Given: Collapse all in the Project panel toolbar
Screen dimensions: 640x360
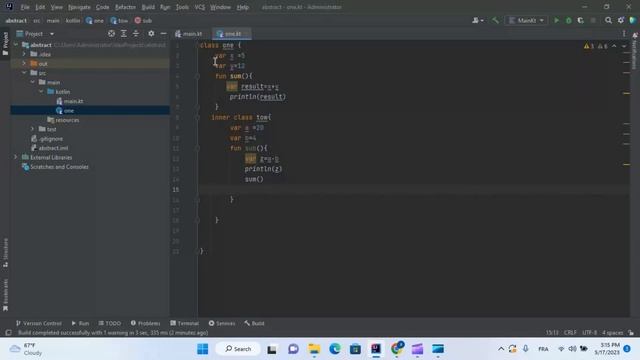Looking at the screenshot, I should pos(136,33).
